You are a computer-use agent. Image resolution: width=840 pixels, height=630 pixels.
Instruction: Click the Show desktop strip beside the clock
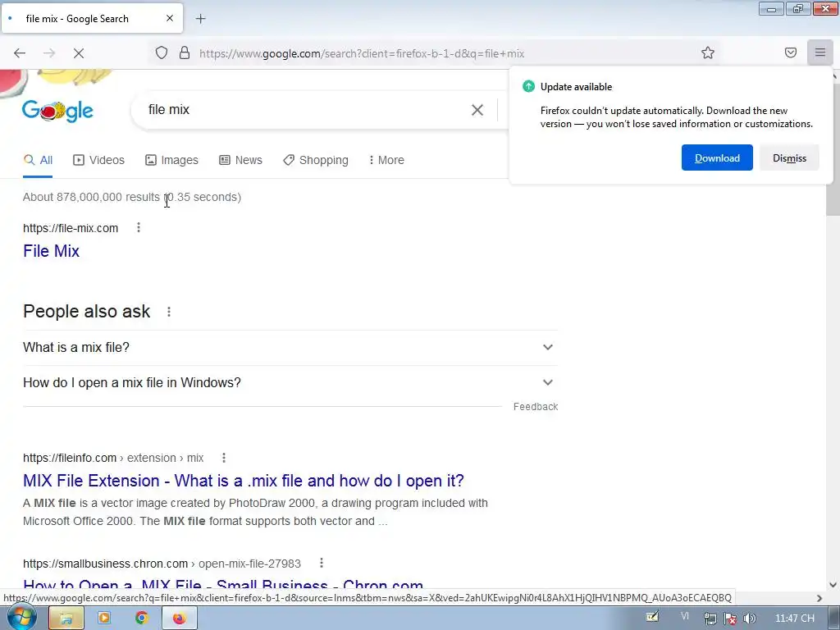click(836, 619)
